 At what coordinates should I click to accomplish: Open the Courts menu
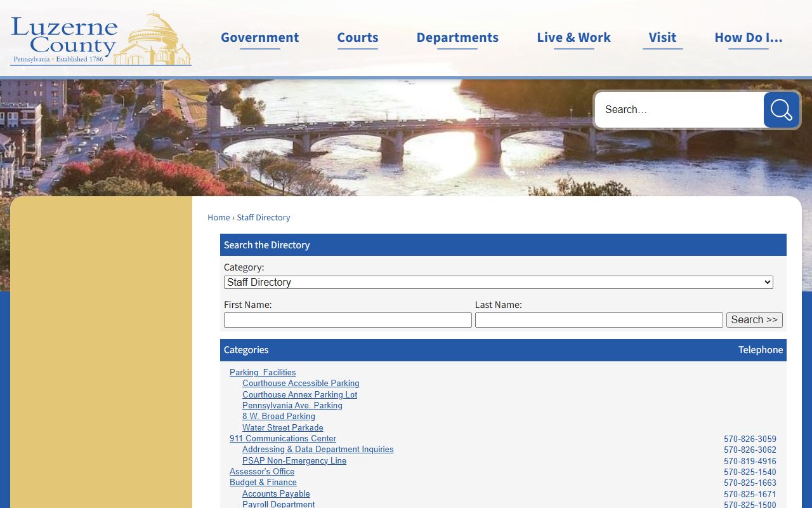tap(358, 37)
